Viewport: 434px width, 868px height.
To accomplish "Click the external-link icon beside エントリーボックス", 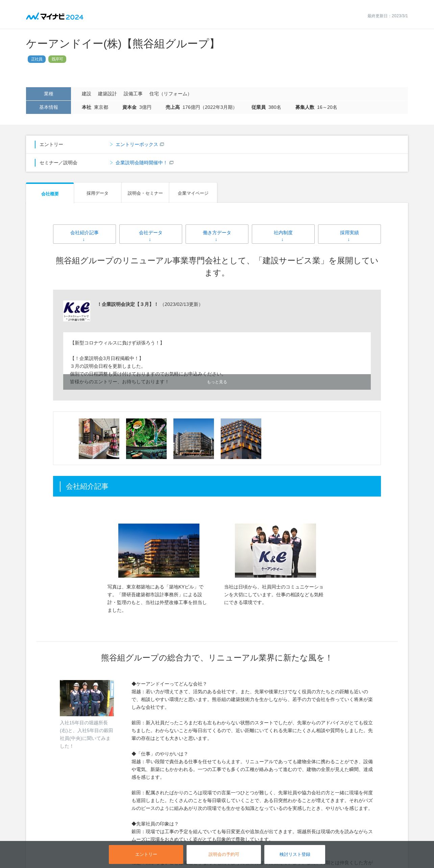I will [x=162, y=144].
